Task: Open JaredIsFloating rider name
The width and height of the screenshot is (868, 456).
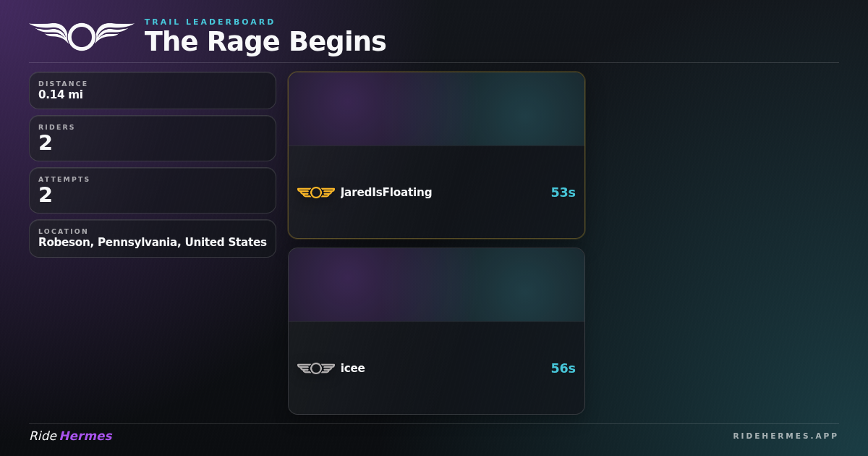Action: pos(386,193)
